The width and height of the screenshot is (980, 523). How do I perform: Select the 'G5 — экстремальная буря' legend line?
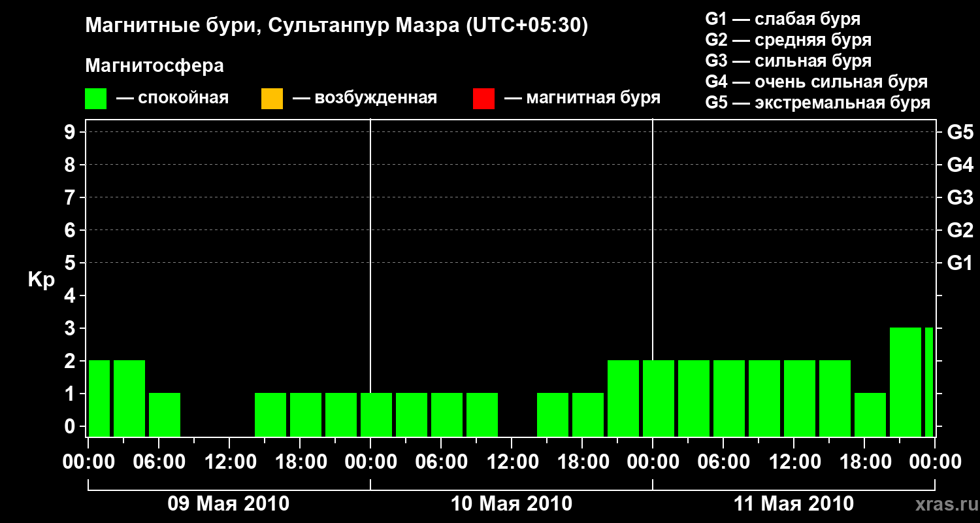pyautogui.click(x=818, y=103)
